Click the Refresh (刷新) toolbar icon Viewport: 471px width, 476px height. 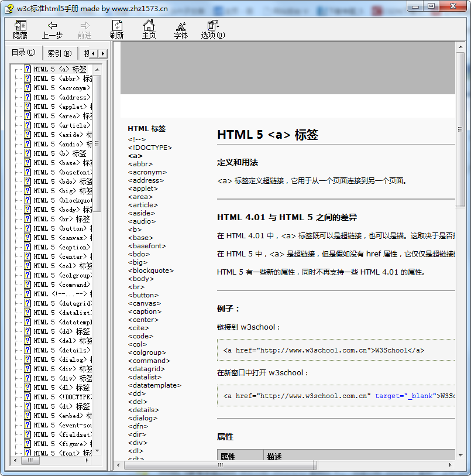(x=117, y=29)
